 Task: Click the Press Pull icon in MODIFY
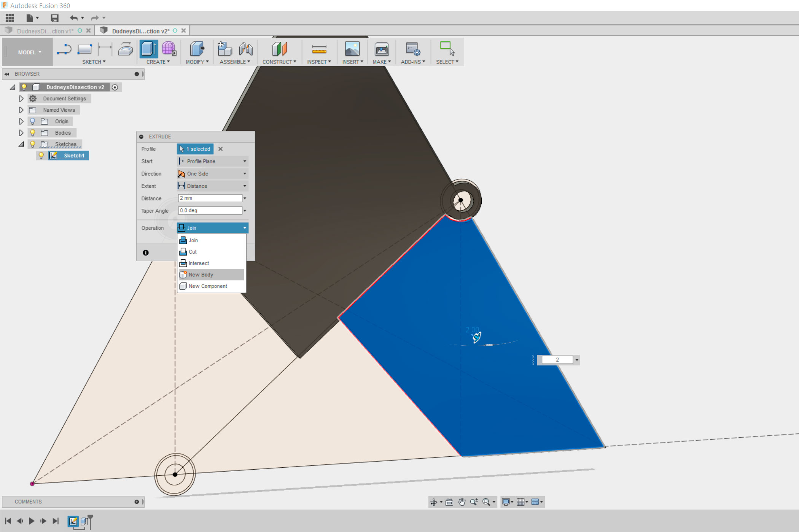197,49
